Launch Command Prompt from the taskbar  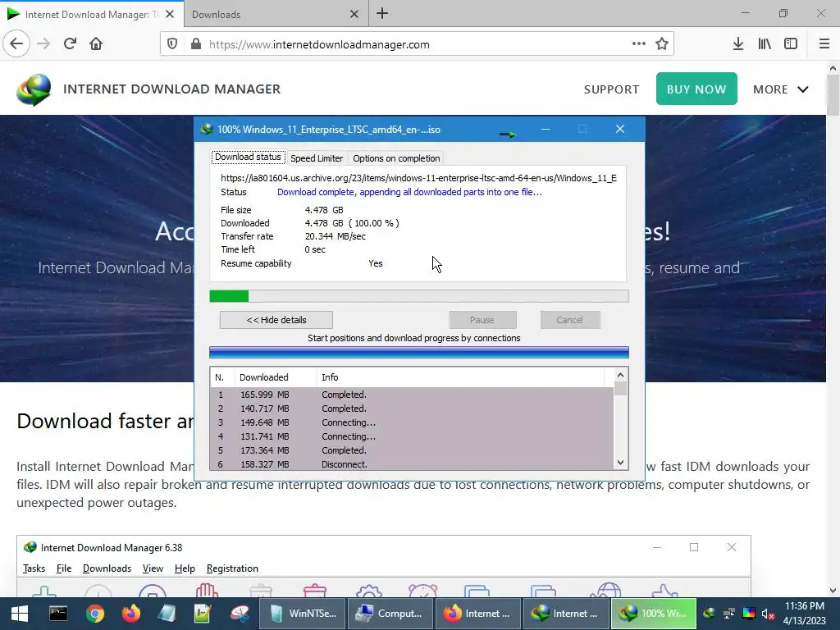tap(58, 614)
